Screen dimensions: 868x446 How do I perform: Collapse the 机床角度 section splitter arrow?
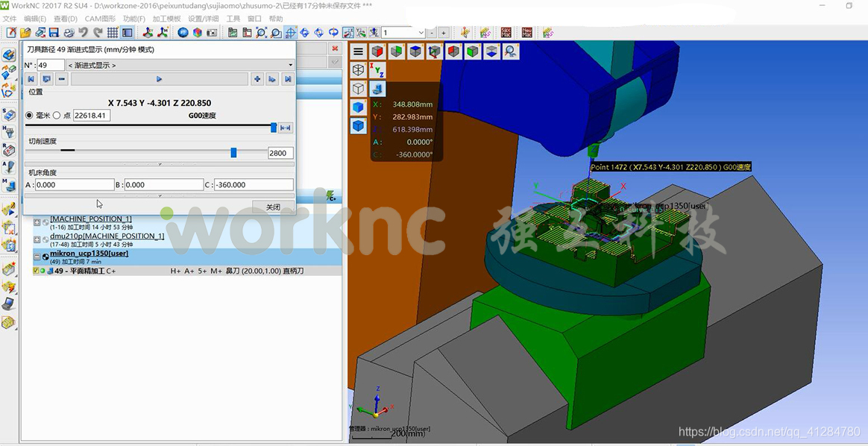click(x=160, y=195)
